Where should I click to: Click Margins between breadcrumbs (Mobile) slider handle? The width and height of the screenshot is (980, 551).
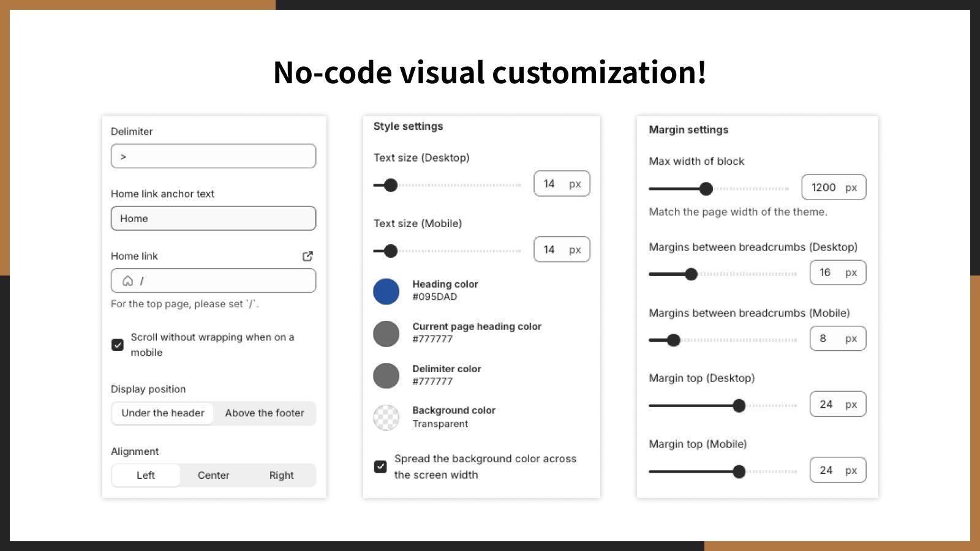point(674,340)
